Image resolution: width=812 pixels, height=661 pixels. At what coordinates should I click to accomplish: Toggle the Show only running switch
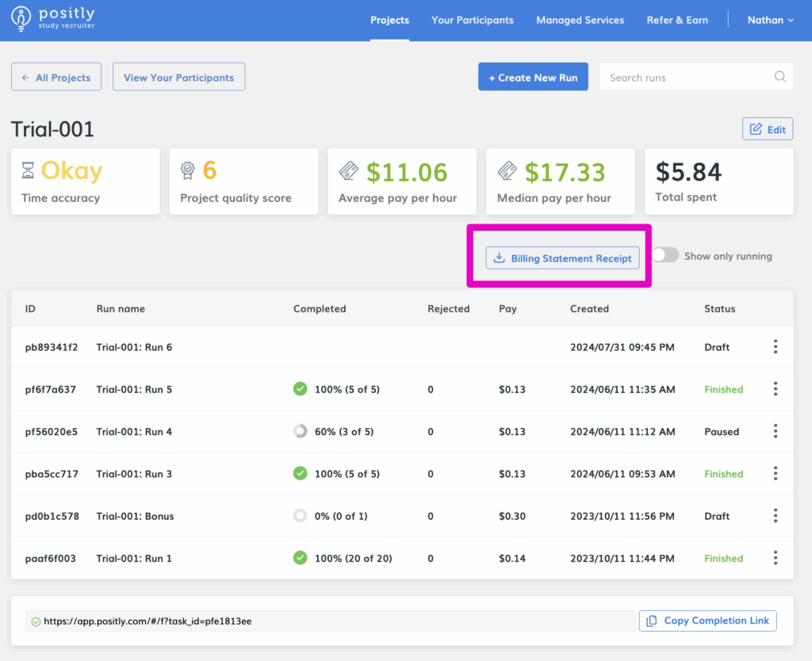pos(665,255)
